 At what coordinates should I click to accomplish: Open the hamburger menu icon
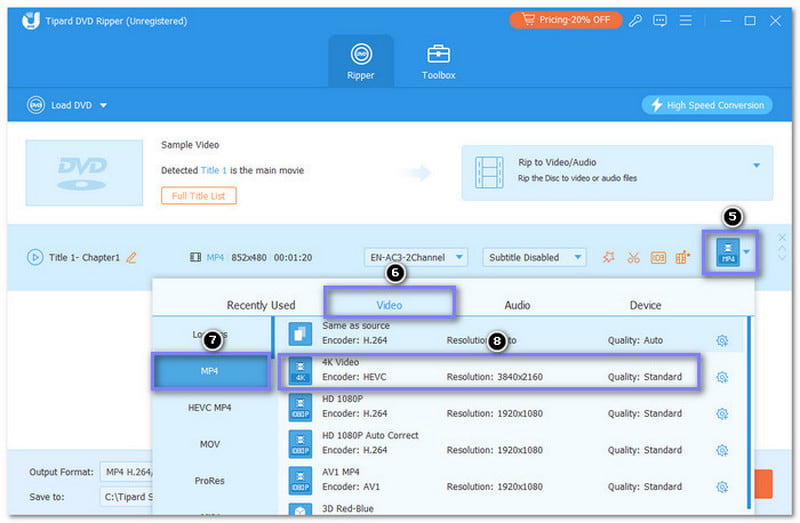pos(685,20)
